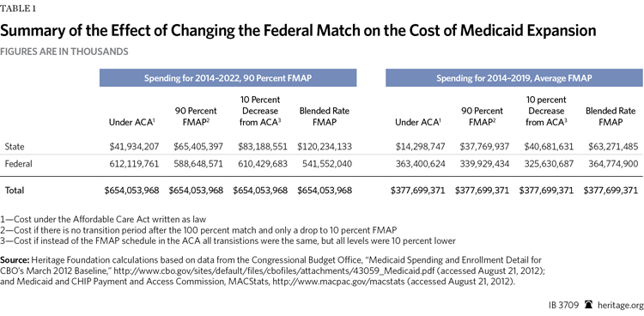Click the TABLE 1 label

coord(18,9)
